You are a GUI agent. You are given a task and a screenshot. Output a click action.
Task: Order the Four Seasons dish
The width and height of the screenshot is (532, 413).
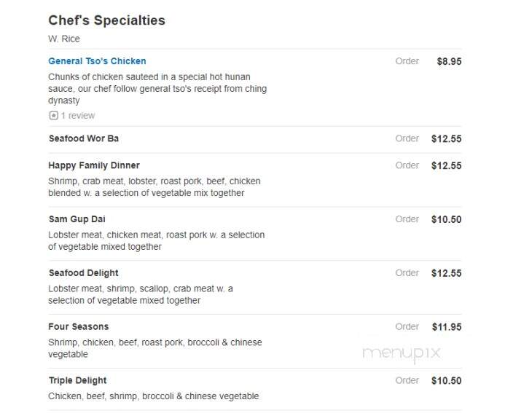(407, 326)
